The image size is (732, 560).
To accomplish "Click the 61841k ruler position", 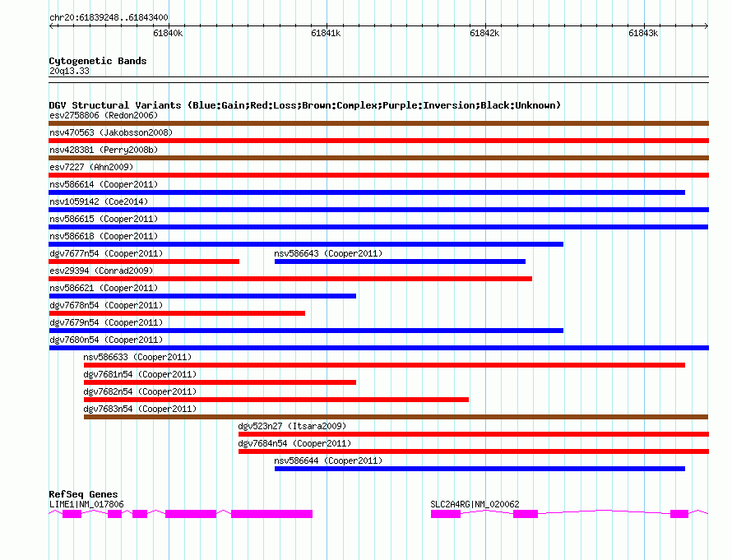I will pos(326,33).
